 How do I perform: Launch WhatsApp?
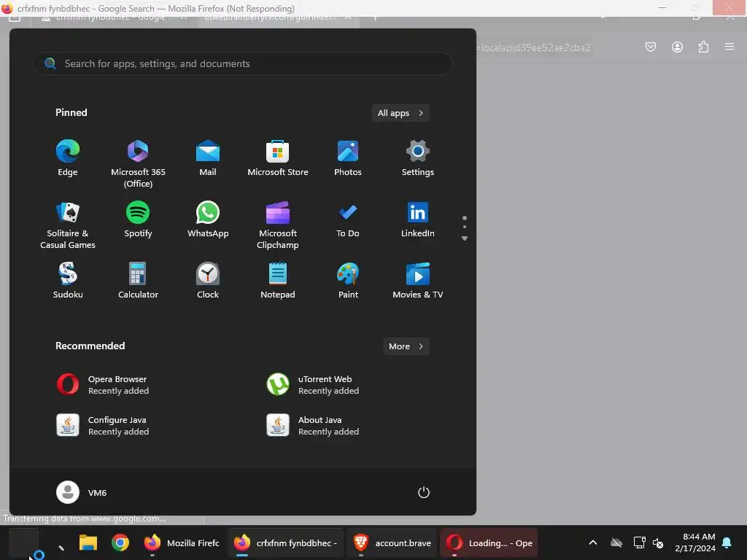(x=208, y=220)
